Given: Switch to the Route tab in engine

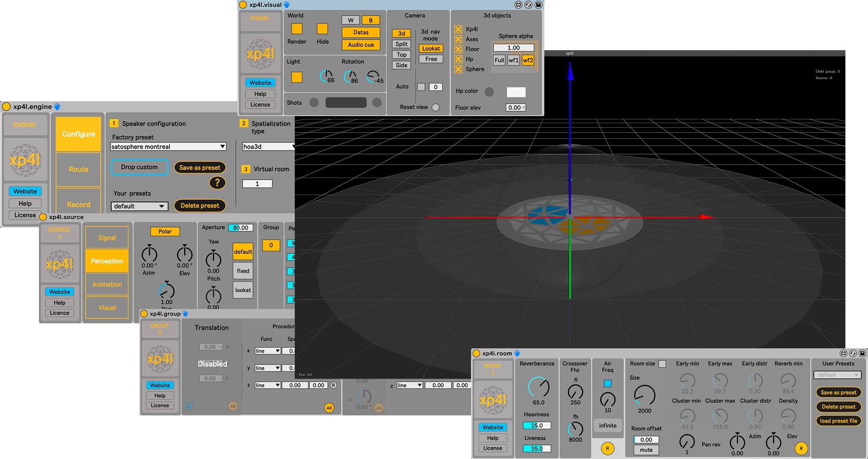Looking at the screenshot, I should 78,169.
